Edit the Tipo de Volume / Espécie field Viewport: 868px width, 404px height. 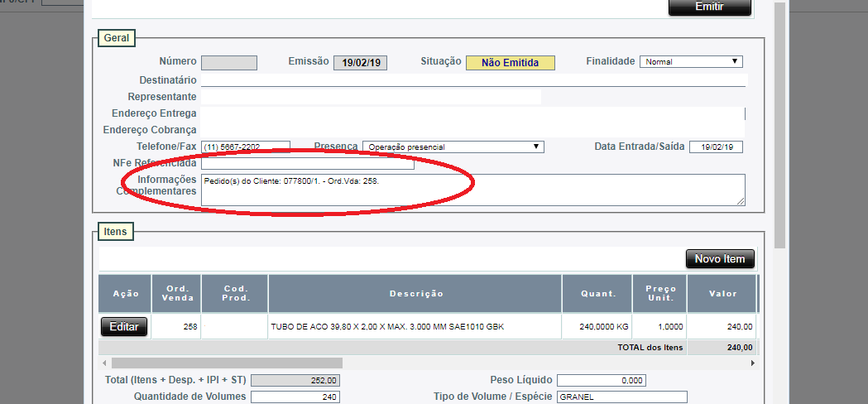(621, 397)
